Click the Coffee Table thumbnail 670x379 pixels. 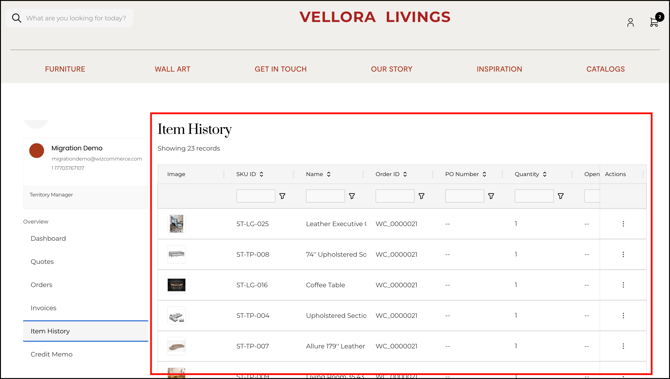tap(176, 285)
